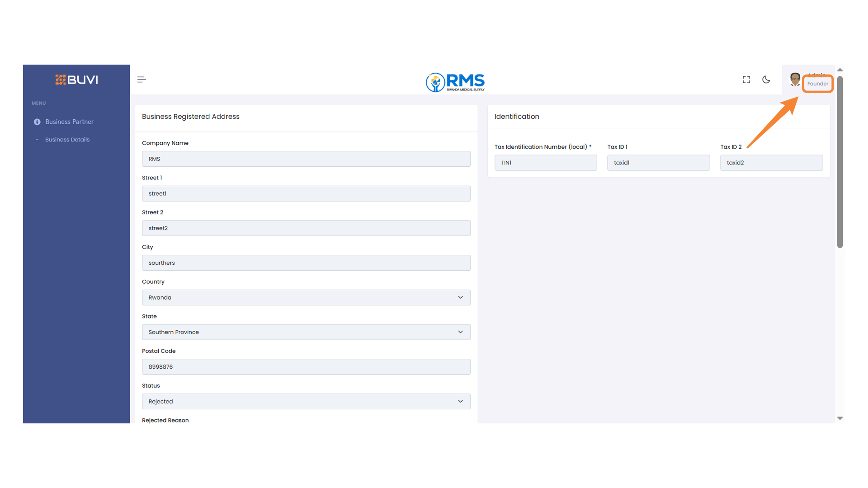Click the BUVI logo in the sidebar
The width and height of the screenshot is (868, 488).
[76, 80]
